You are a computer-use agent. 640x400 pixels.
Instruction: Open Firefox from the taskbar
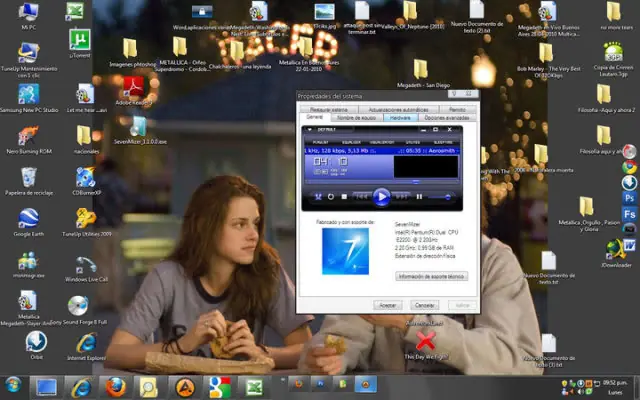[116, 387]
